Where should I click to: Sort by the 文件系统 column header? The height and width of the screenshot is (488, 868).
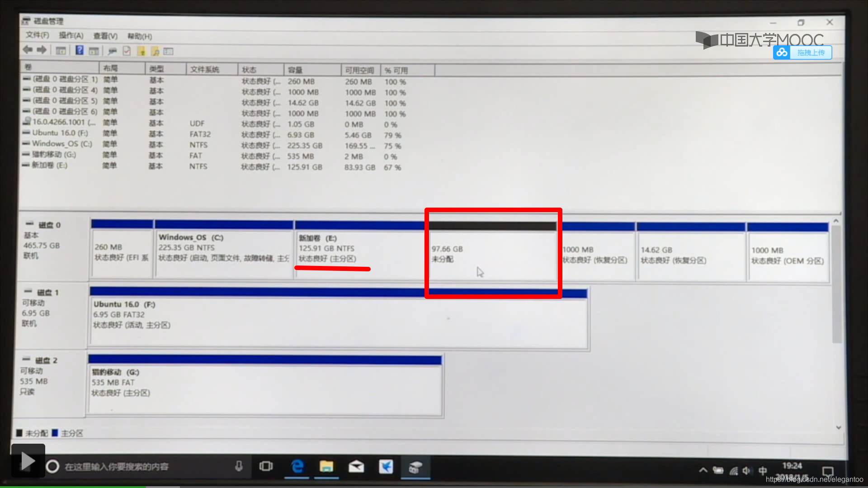coord(212,69)
